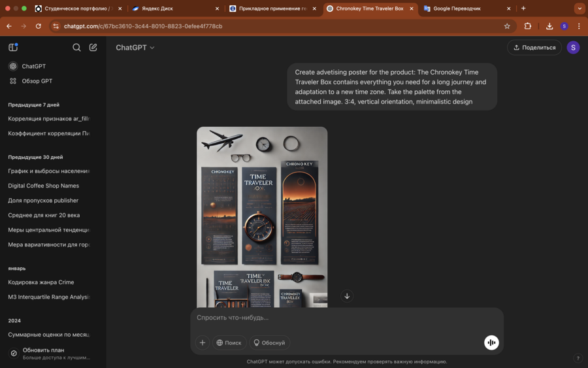The width and height of the screenshot is (588, 368).
Task: Click the address bar URL
Action: [143, 26]
